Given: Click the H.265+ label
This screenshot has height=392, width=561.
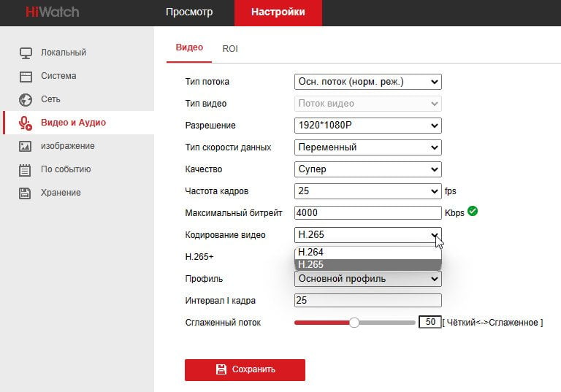Looking at the screenshot, I should (199, 257).
